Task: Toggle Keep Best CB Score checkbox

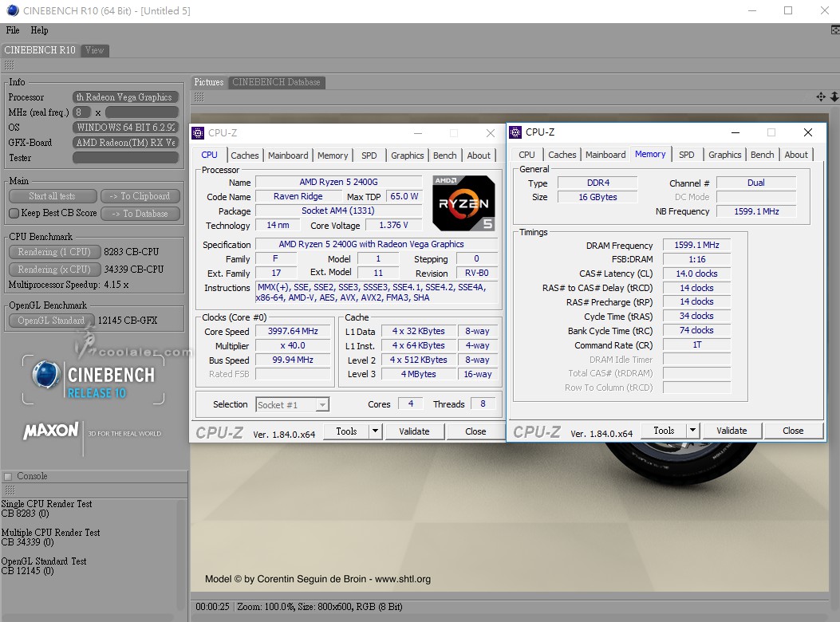Action: (14, 213)
